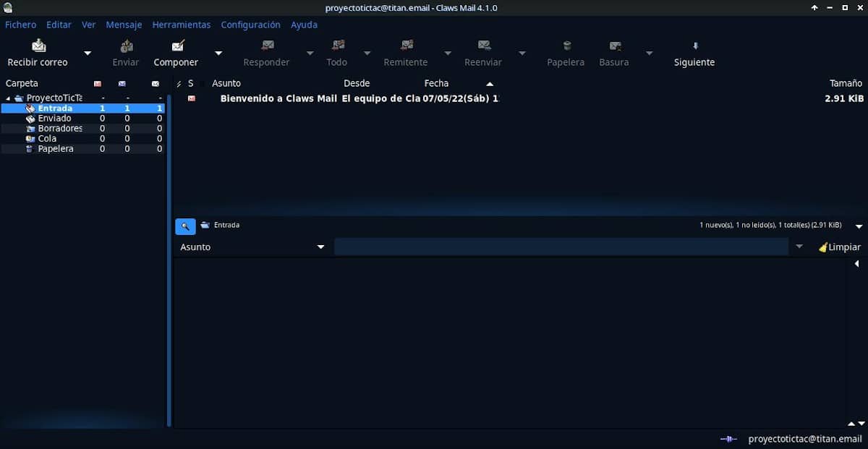The width and height of the screenshot is (868, 449).
Task: Open the Todo dropdown arrow
Action: [367, 53]
